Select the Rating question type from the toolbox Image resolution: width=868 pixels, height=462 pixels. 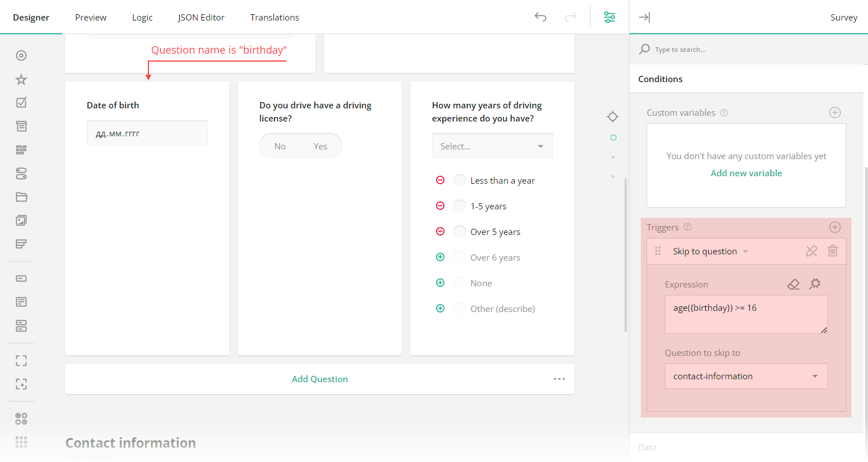(21, 79)
